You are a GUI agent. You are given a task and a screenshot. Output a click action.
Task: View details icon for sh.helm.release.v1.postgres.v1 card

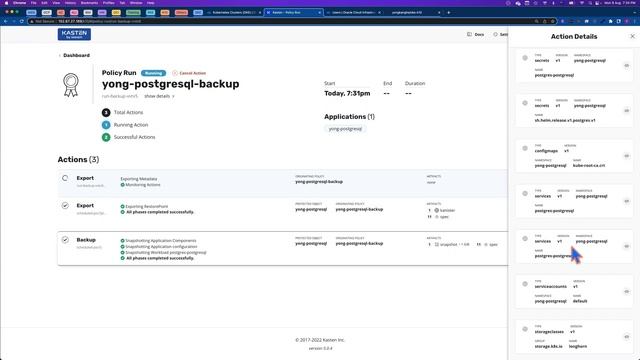[x=627, y=111]
